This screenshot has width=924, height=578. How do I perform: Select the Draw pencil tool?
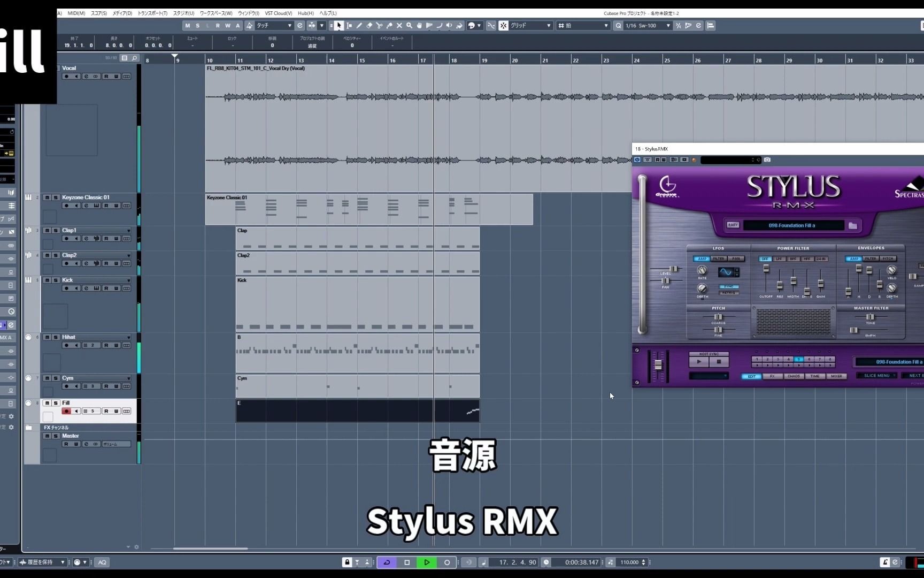click(359, 25)
